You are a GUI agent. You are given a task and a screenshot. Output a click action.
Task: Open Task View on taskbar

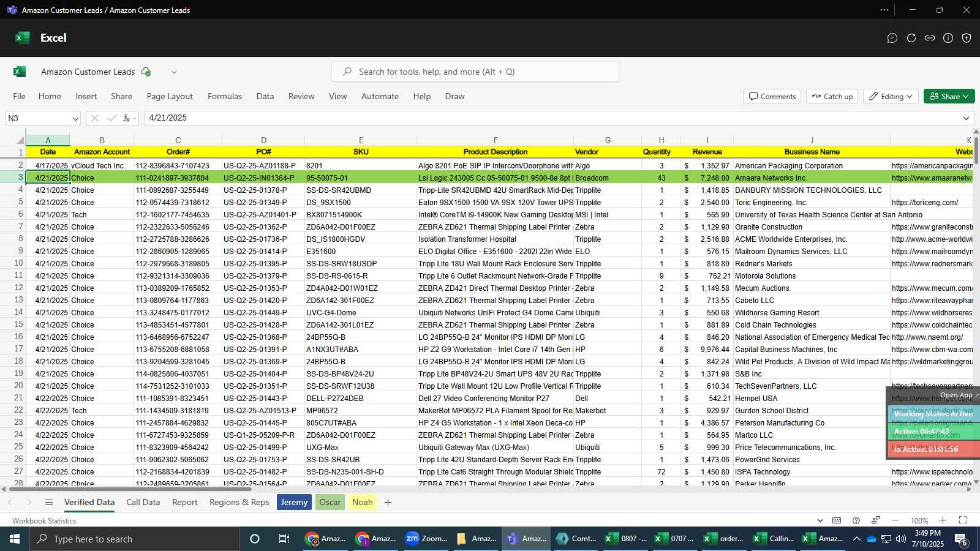(284, 539)
